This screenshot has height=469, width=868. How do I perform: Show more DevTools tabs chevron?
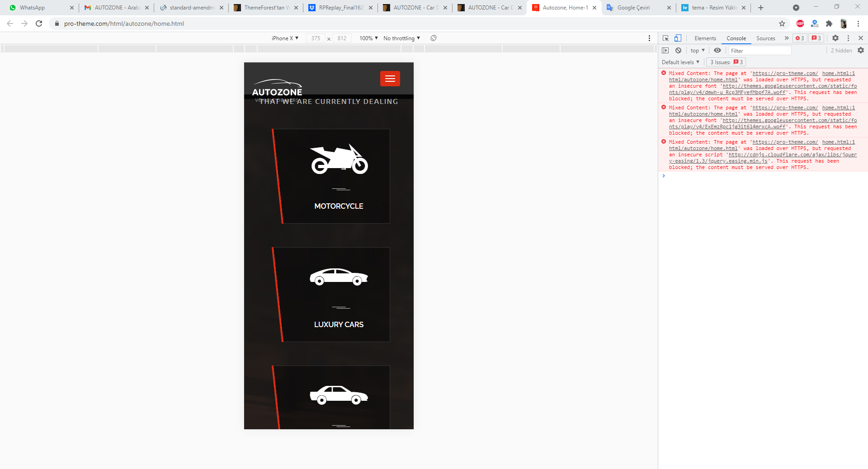(787, 38)
